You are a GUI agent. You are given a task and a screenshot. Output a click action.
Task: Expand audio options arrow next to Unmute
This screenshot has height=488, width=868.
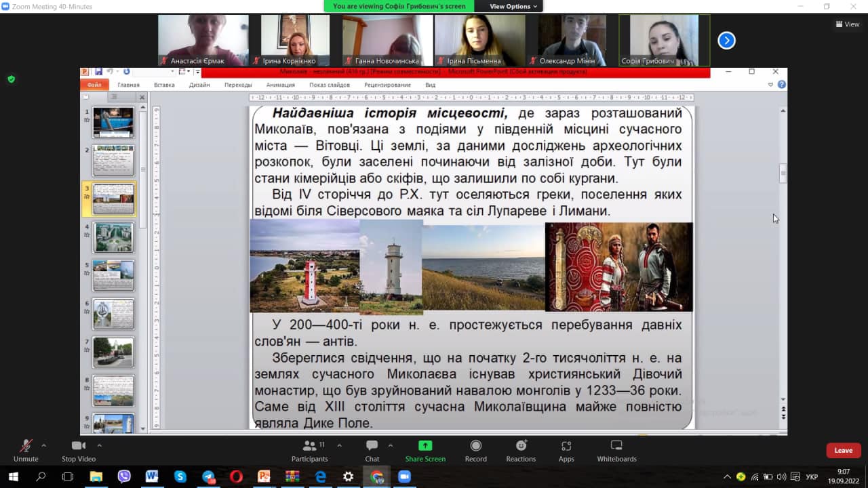click(44, 445)
